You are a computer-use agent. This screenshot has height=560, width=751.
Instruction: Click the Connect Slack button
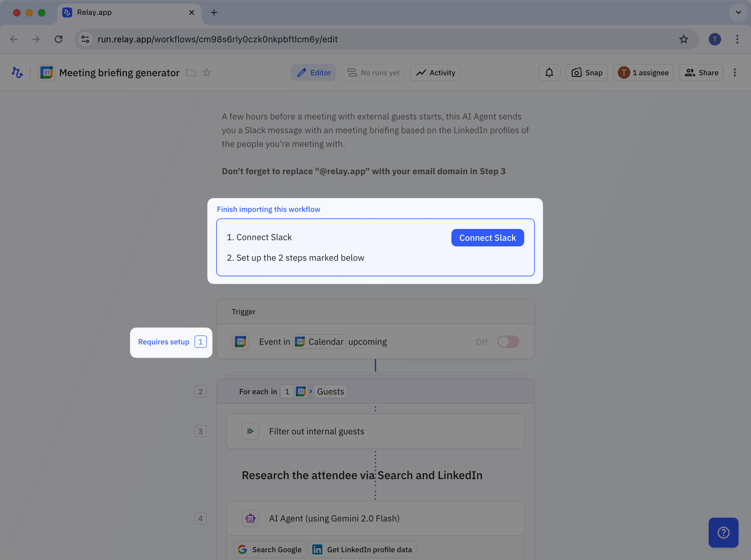[x=487, y=238]
